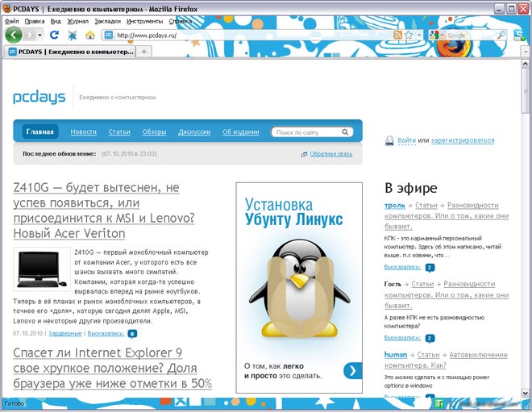Open the Журнал menu

pyautogui.click(x=77, y=21)
